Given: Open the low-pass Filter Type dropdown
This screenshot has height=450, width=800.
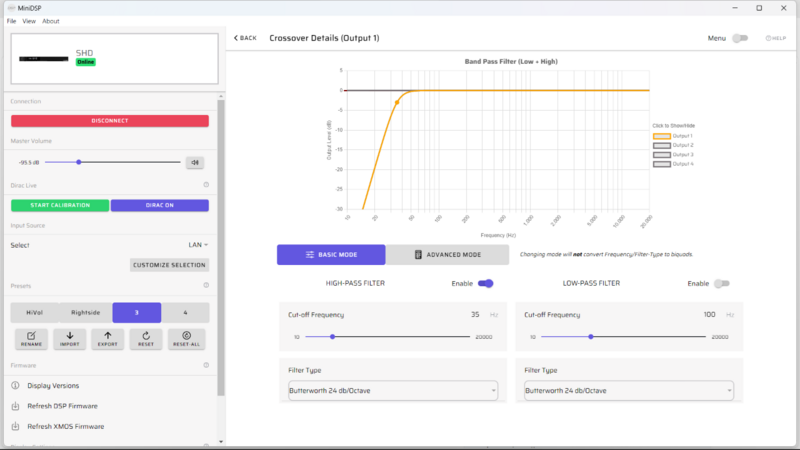Looking at the screenshot, I should point(627,390).
